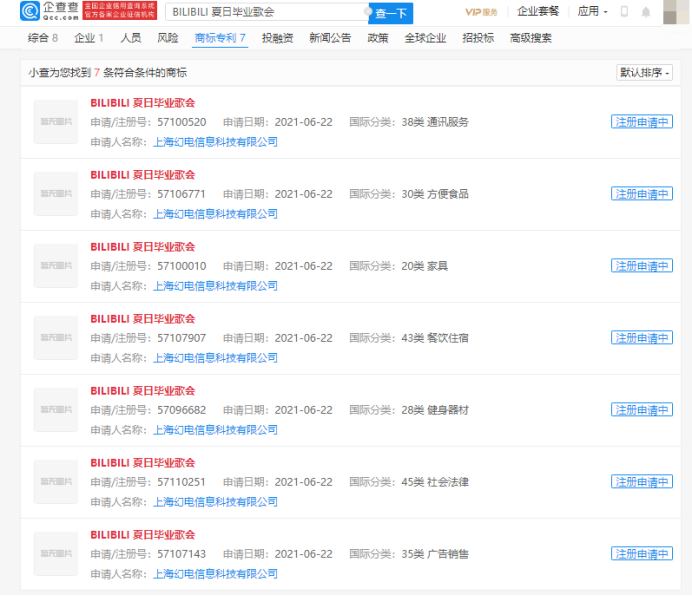
Task: Select registration number 57100520 text
Action: (x=181, y=122)
